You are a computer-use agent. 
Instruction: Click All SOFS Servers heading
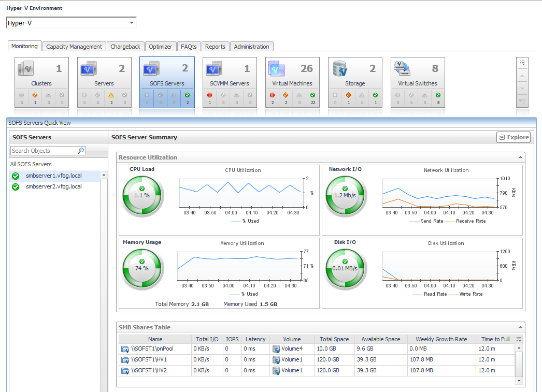coord(31,164)
